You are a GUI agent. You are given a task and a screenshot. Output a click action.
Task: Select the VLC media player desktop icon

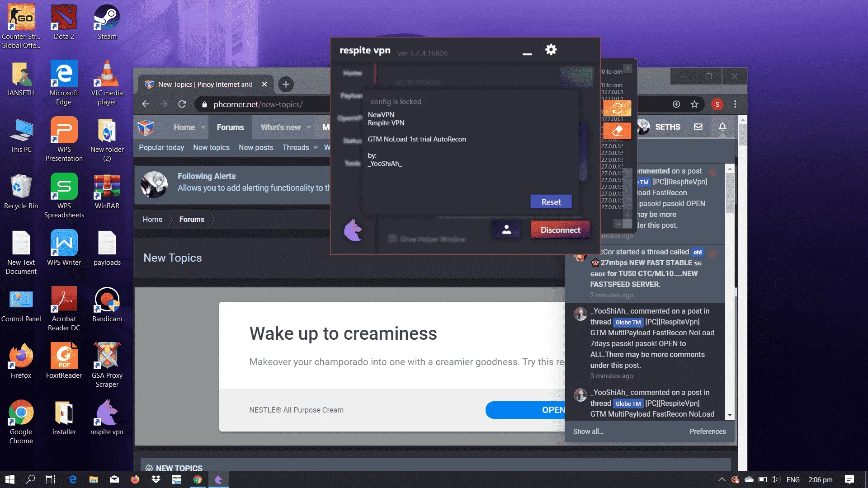coord(107,83)
